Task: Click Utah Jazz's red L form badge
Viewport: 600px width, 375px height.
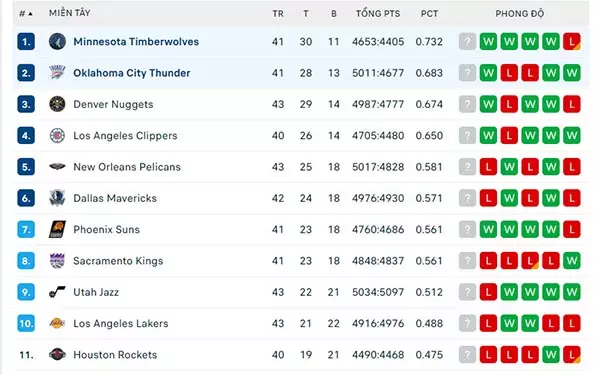Action: tap(488, 292)
